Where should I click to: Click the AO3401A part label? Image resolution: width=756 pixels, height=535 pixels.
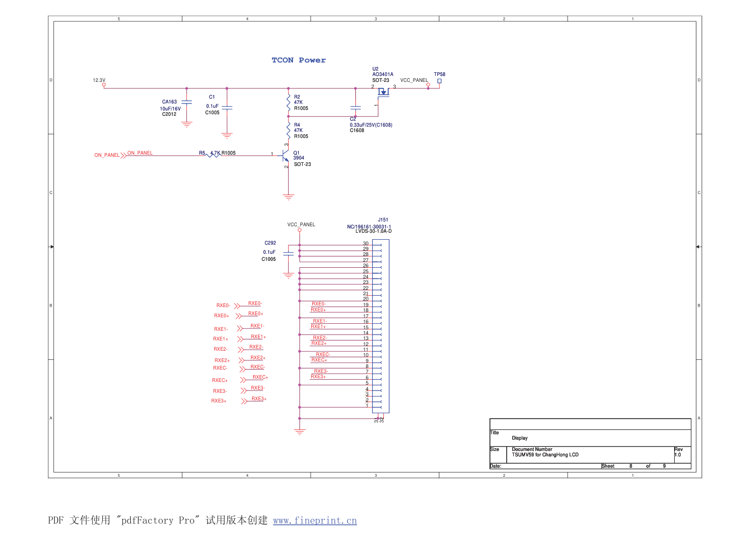tap(383, 74)
